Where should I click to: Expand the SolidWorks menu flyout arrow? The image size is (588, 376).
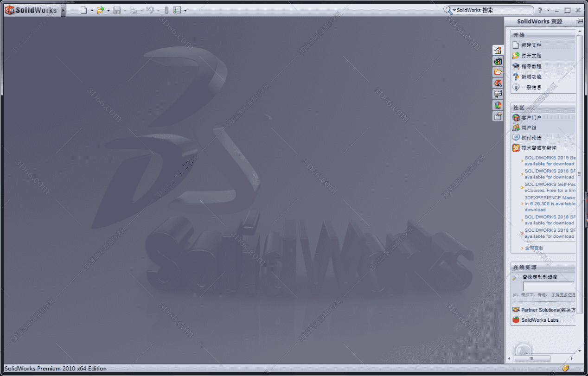coord(64,10)
